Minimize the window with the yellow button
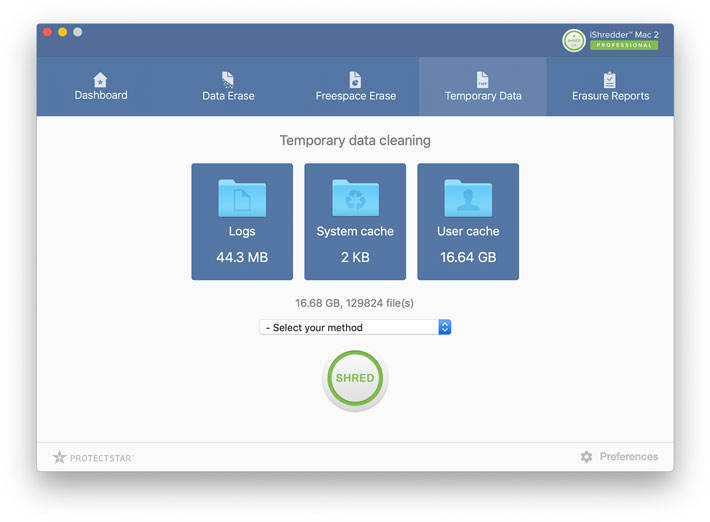The width and height of the screenshot is (710, 522). [x=62, y=32]
